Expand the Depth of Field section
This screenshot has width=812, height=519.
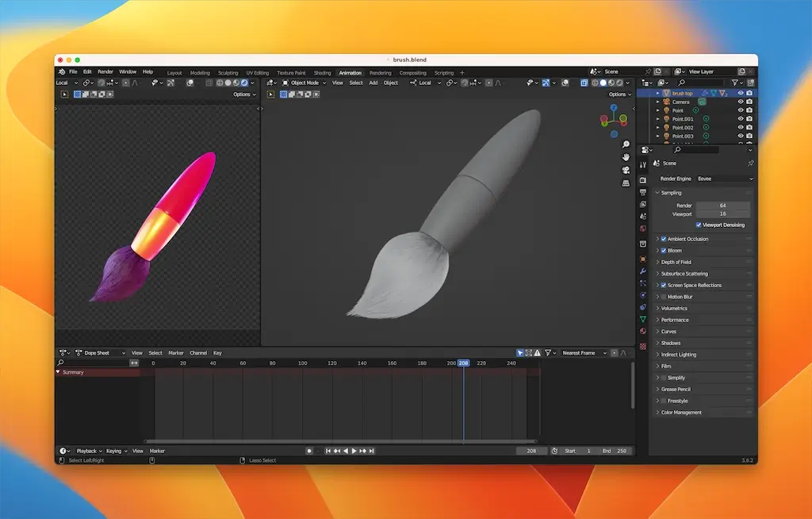tap(660, 262)
